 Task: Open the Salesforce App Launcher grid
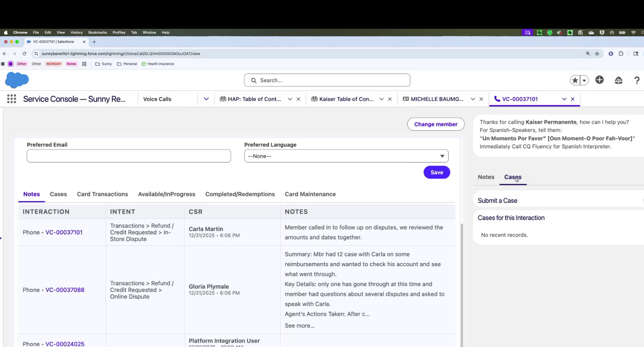point(11,99)
